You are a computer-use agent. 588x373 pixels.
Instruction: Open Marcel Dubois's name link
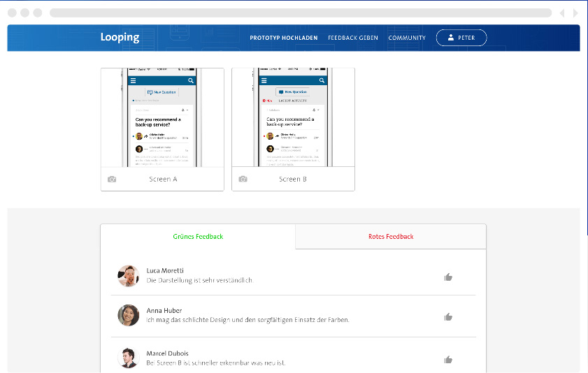[167, 353]
